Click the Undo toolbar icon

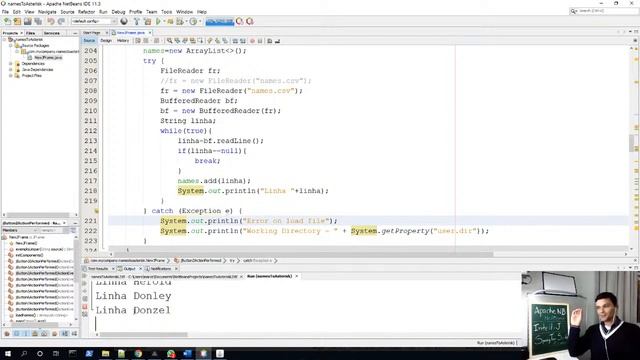pos(51,21)
